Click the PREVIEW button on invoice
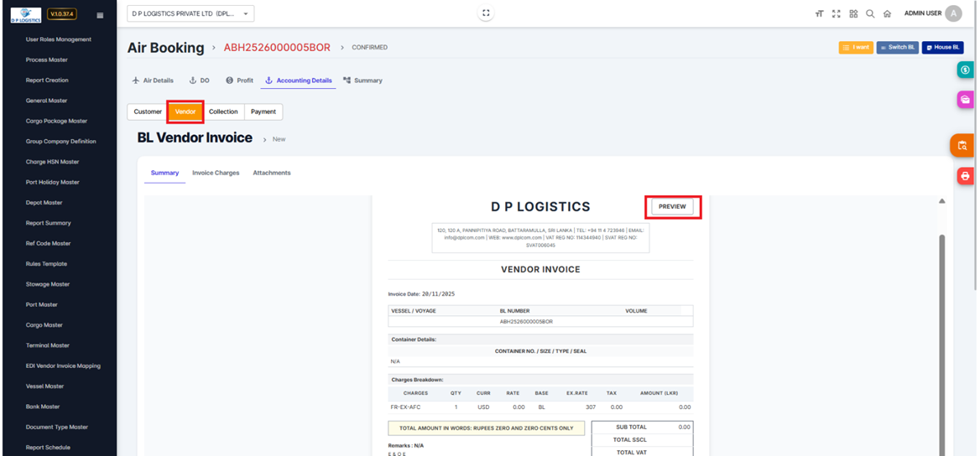The image size is (980, 456). pyautogui.click(x=672, y=206)
